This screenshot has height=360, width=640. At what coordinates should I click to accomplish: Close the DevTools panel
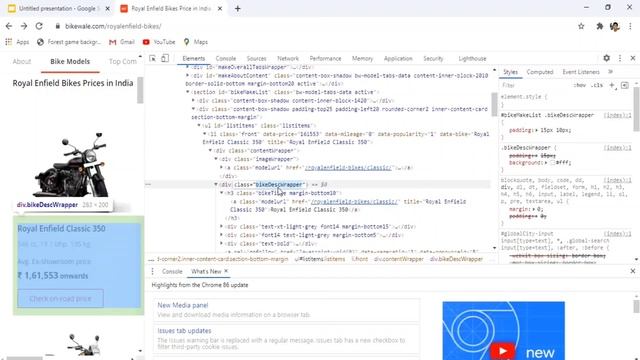coord(633,58)
